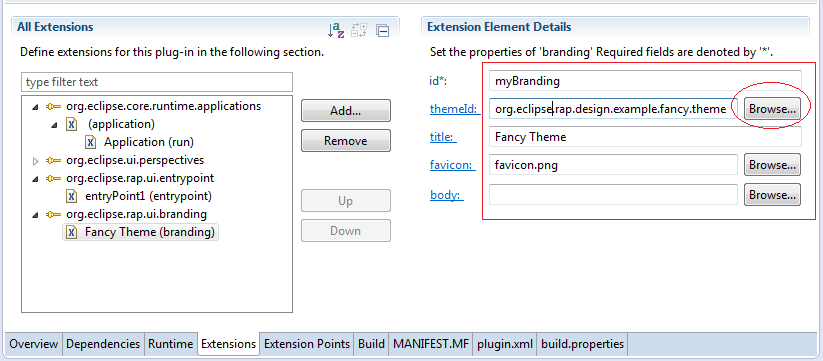823x361 pixels.
Task: Click the type filter text field
Action: [157, 82]
